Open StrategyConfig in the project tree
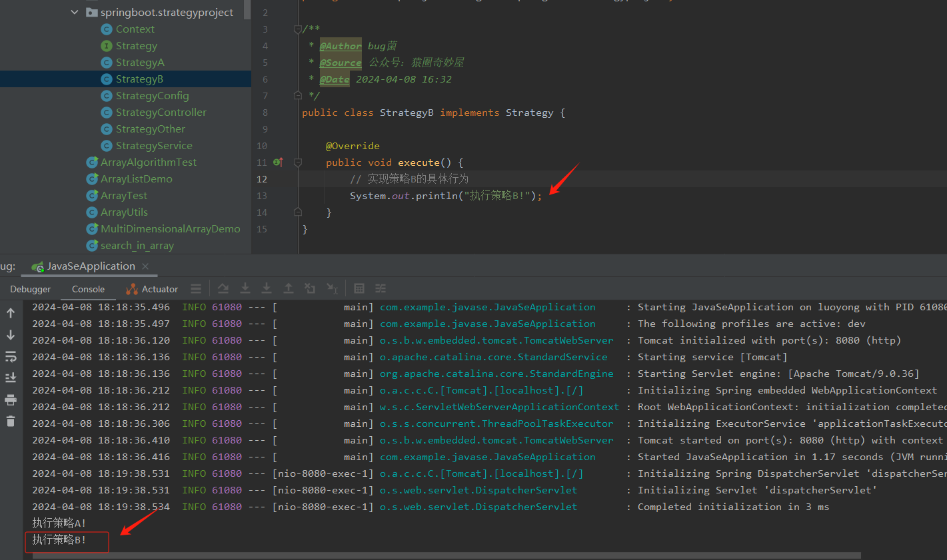Viewport: 947px width, 560px height. pos(153,96)
